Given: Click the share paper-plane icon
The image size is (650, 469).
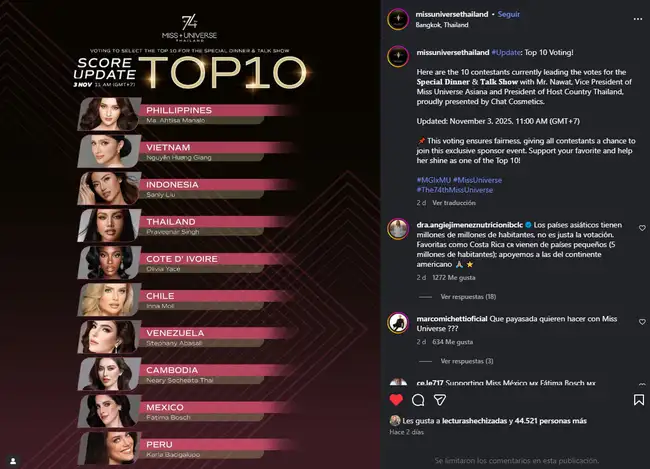Looking at the screenshot, I should pos(439,400).
